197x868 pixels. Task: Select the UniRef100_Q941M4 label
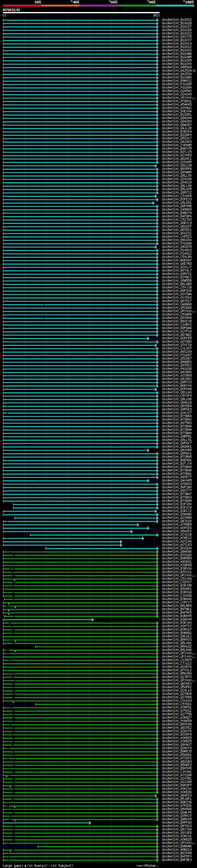point(177,118)
